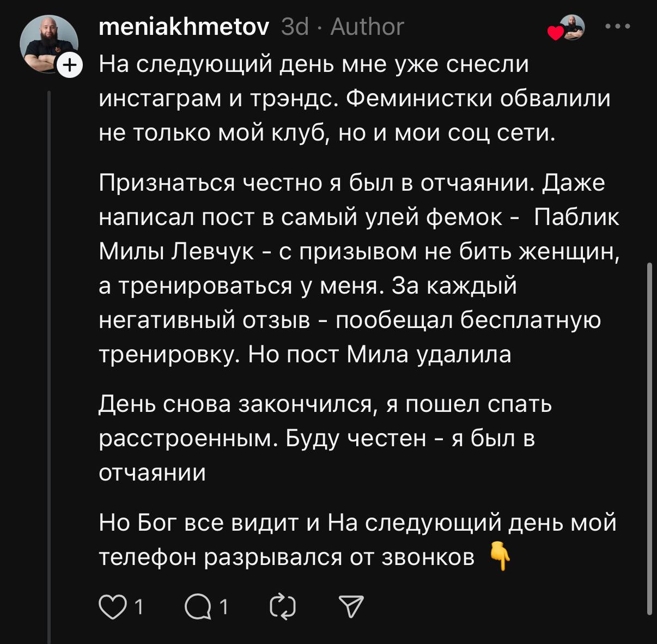Viewport: 657px width, 644px height.
Task: Tap the 3d post timestamp
Action: pyautogui.click(x=295, y=26)
